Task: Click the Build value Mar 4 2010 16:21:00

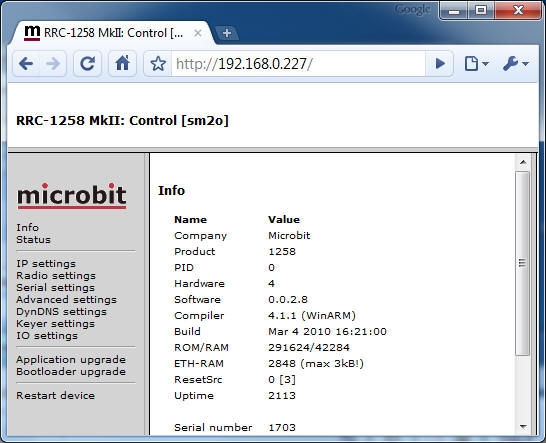Action: pyautogui.click(x=327, y=332)
